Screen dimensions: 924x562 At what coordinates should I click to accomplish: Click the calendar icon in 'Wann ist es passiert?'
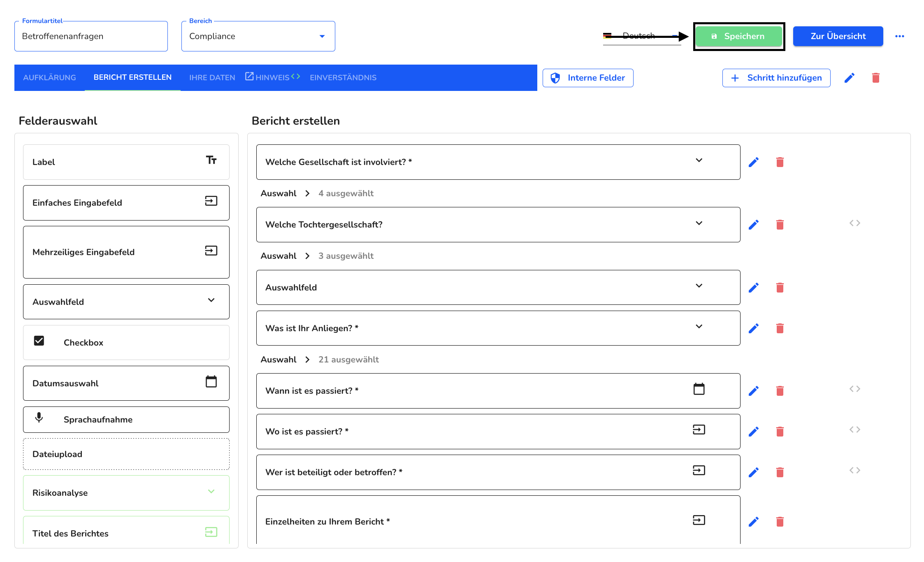click(699, 389)
